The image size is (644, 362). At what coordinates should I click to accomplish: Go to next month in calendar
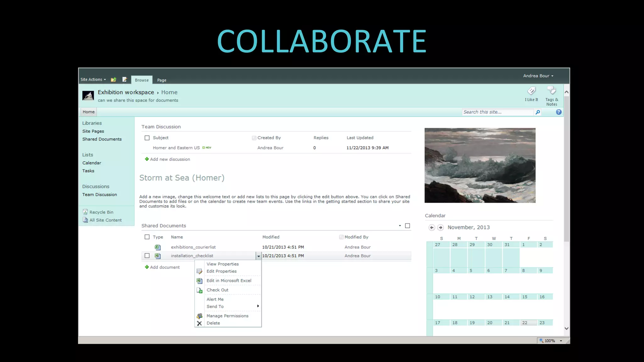pos(441,228)
